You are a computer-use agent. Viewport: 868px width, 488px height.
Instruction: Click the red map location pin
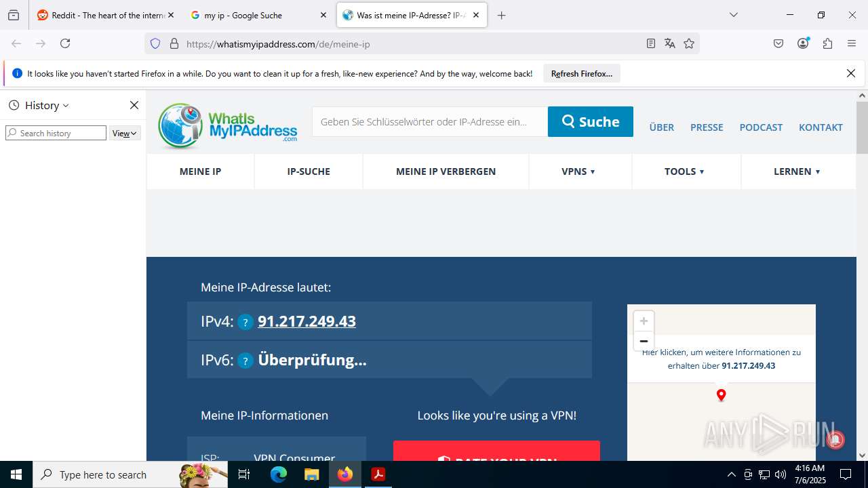coord(722,395)
